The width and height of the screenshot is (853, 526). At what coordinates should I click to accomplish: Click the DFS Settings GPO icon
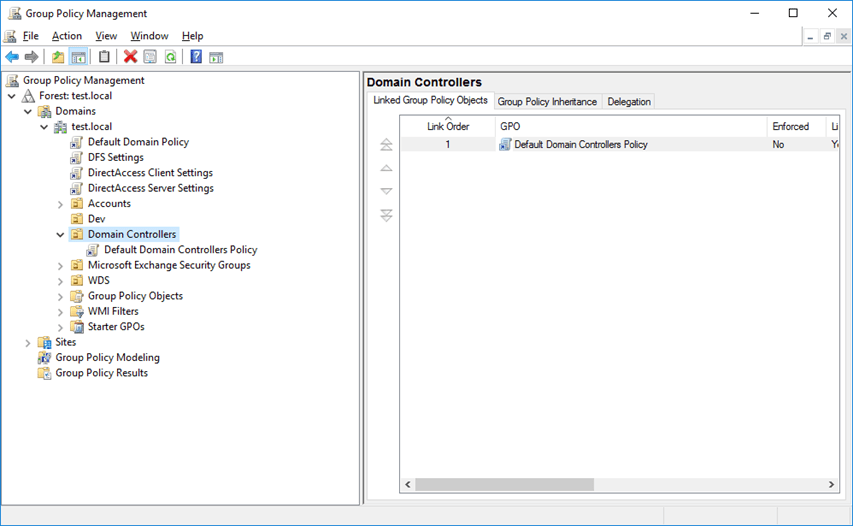coord(77,157)
